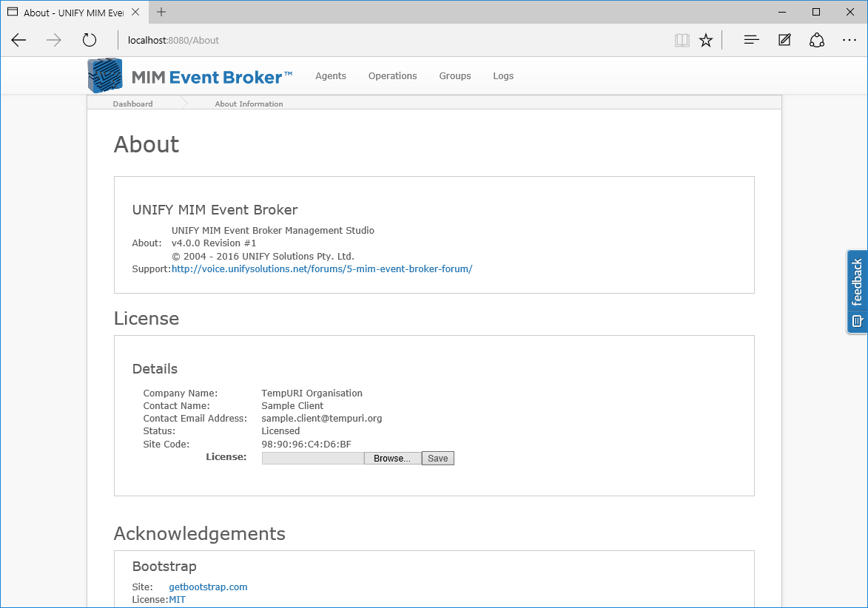The width and height of the screenshot is (868, 608).
Task: Go to the Groups page
Action: coord(455,75)
